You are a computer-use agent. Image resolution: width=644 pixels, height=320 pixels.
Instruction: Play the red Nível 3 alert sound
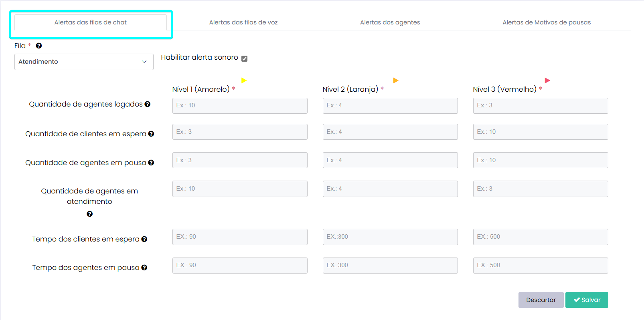(x=547, y=81)
